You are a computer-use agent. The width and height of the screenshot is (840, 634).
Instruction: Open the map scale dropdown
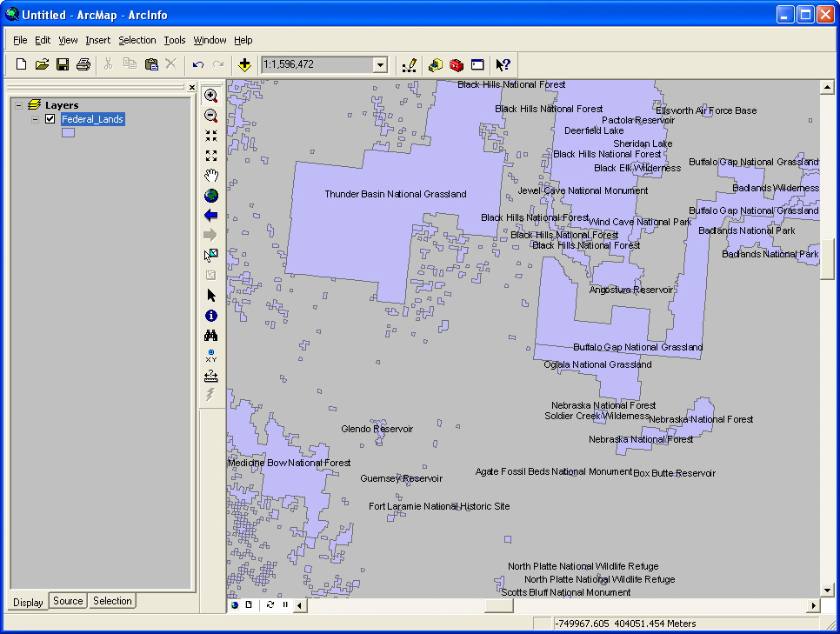pyautogui.click(x=379, y=64)
